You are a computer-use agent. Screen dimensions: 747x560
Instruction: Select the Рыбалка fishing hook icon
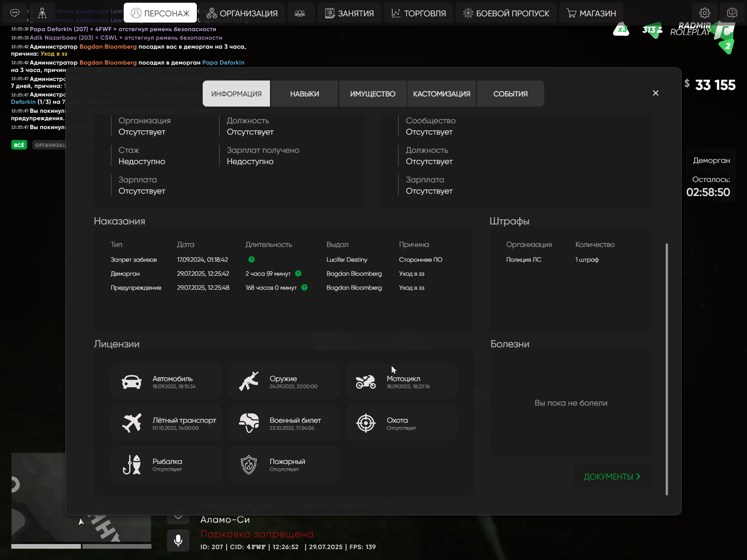(132, 465)
